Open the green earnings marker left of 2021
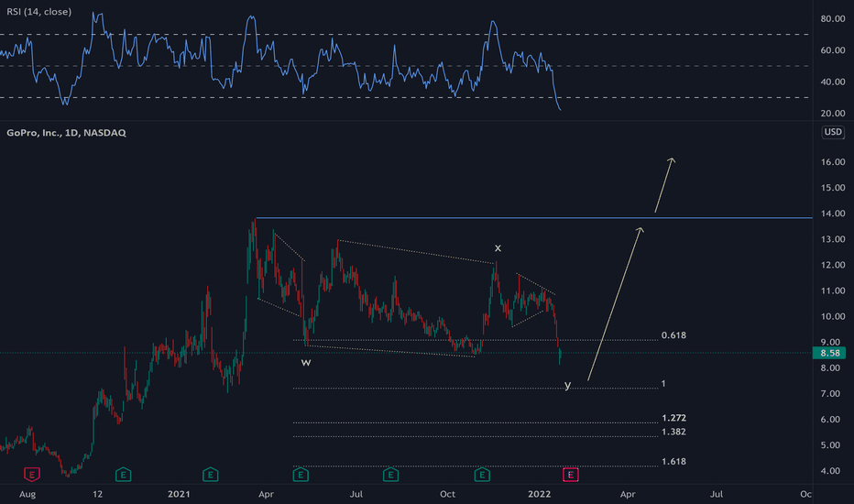Viewport: 854px width, 504px height. click(123, 475)
